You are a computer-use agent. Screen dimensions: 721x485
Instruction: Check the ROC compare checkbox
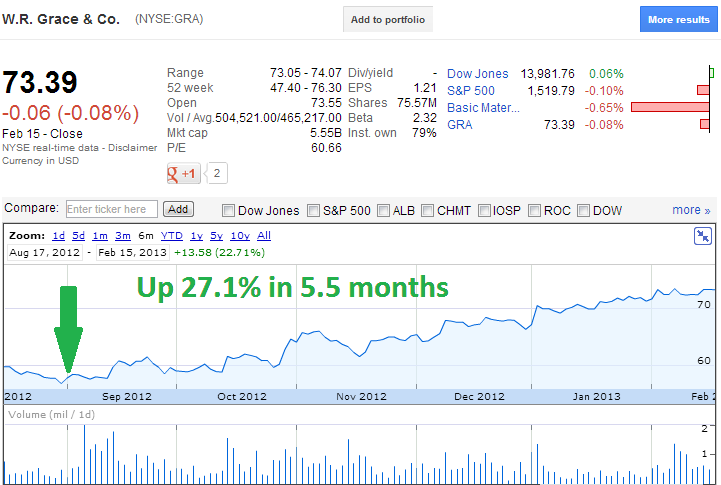pos(534,211)
